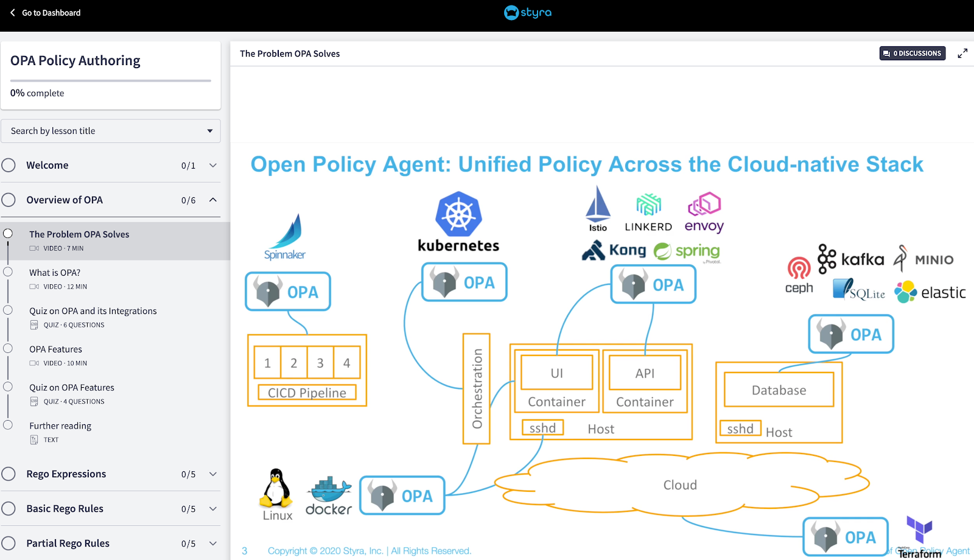Click the OPA Policy Authoring course title
The width and height of the screenshot is (974, 560).
75,61
